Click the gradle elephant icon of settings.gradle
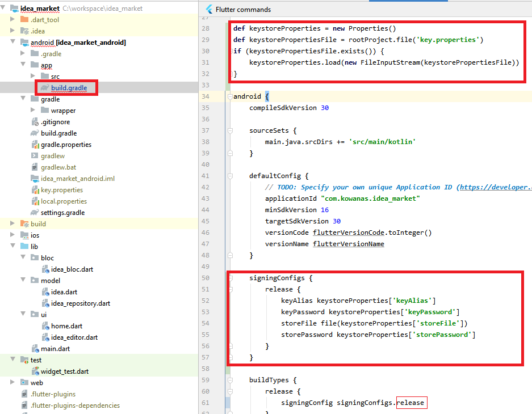 coord(35,213)
